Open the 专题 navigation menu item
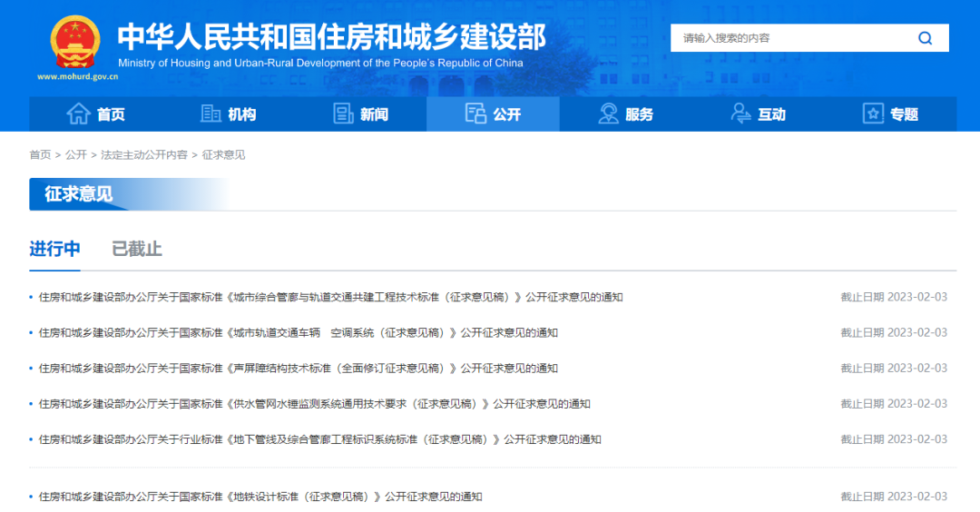The width and height of the screenshot is (980, 512). 891,113
